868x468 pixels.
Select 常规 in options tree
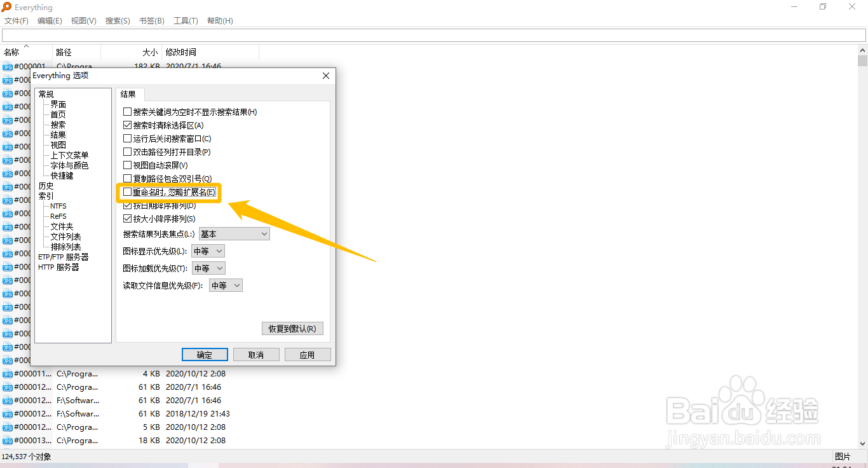coord(46,94)
